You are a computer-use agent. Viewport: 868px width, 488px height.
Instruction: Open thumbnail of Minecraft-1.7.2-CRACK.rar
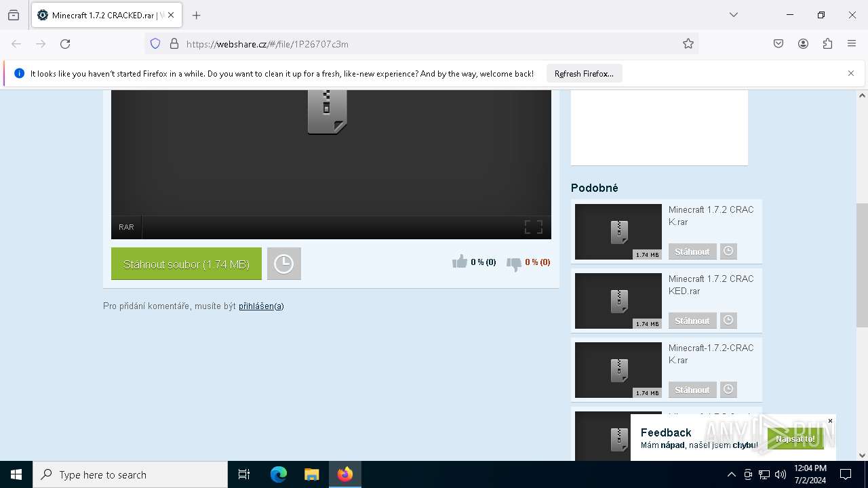(618, 370)
